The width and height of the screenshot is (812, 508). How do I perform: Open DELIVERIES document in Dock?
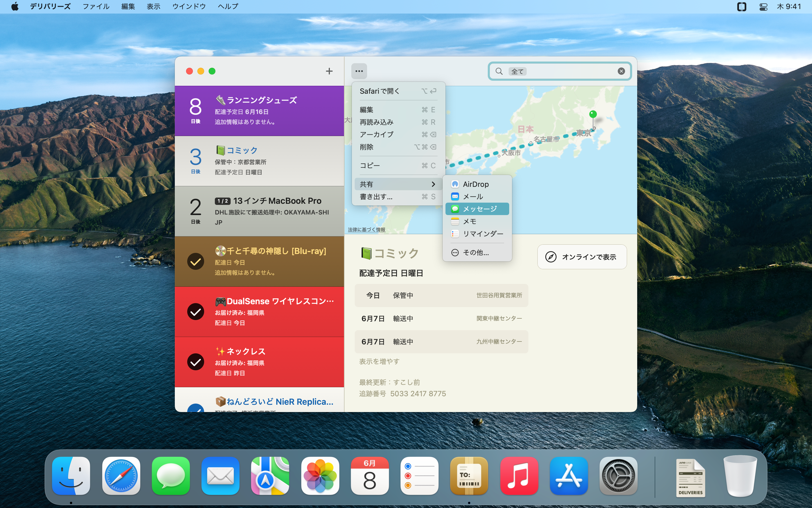[x=690, y=478]
